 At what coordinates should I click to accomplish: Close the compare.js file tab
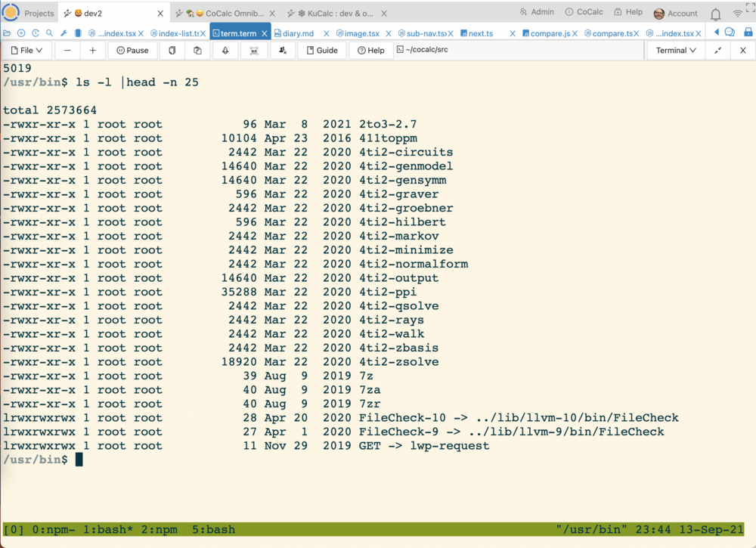(x=575, y=33)
